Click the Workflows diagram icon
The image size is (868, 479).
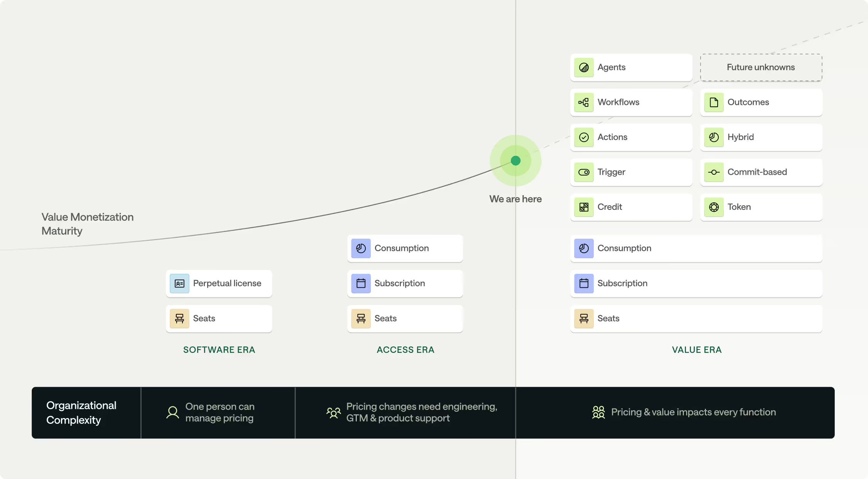coord(584,102)
